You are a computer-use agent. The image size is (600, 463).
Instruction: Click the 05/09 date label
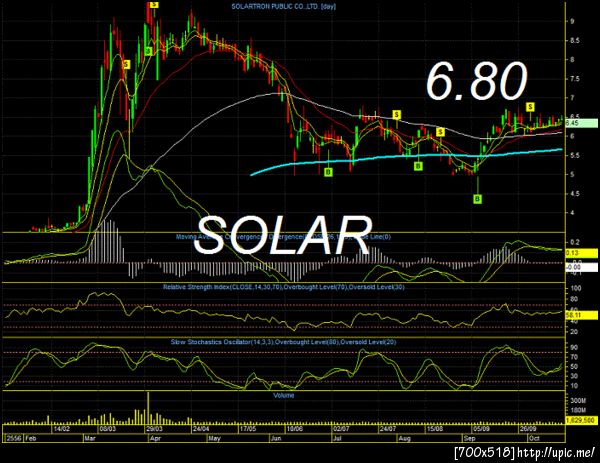[x=482, y=429]
